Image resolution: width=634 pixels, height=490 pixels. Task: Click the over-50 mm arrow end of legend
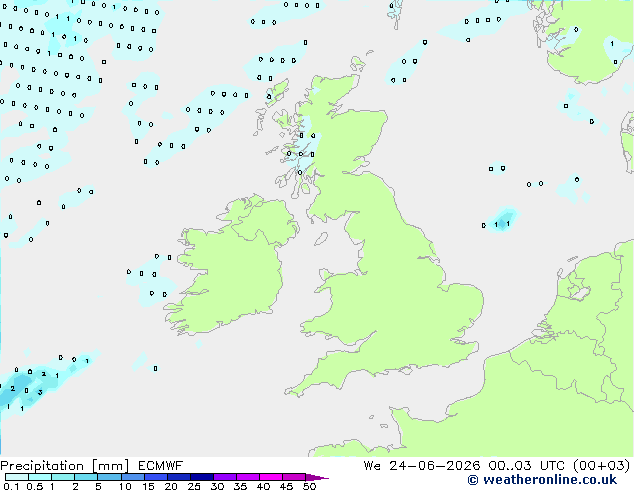317,477
